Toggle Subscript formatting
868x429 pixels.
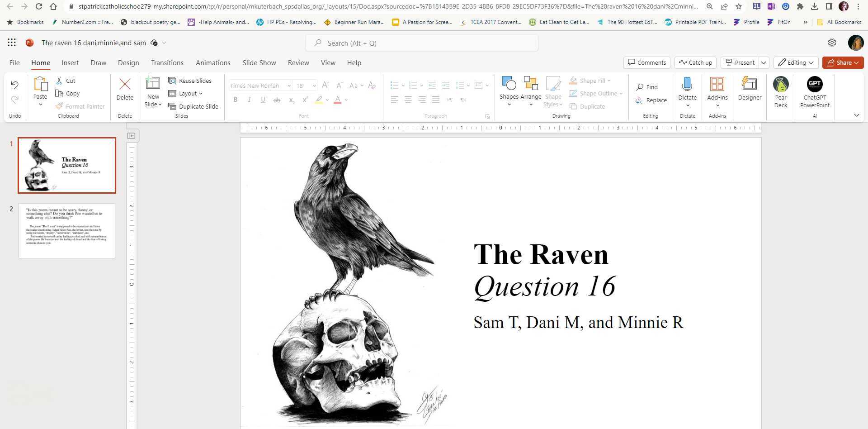point(292,100)
